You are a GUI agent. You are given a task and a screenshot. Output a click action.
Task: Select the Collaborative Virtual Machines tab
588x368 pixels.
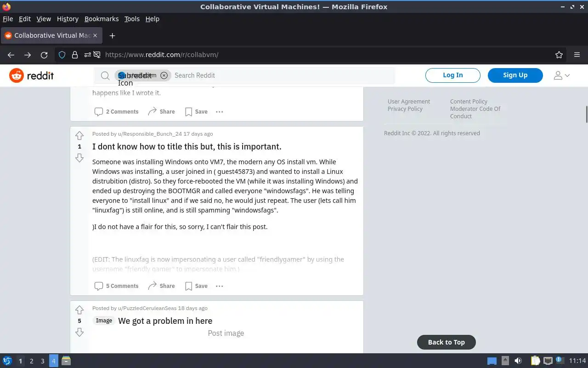point(51,35)
